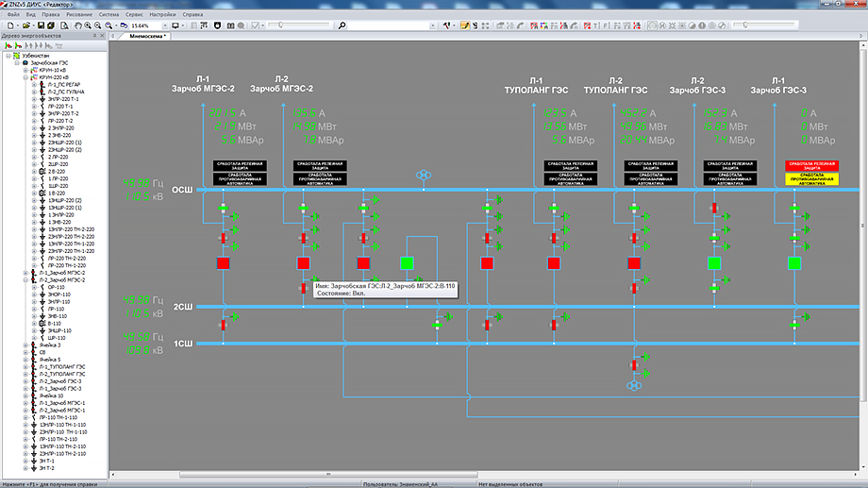Toggle the red breaker on Л-1 Зарчоб МГЭС-2

coord(224,263)
